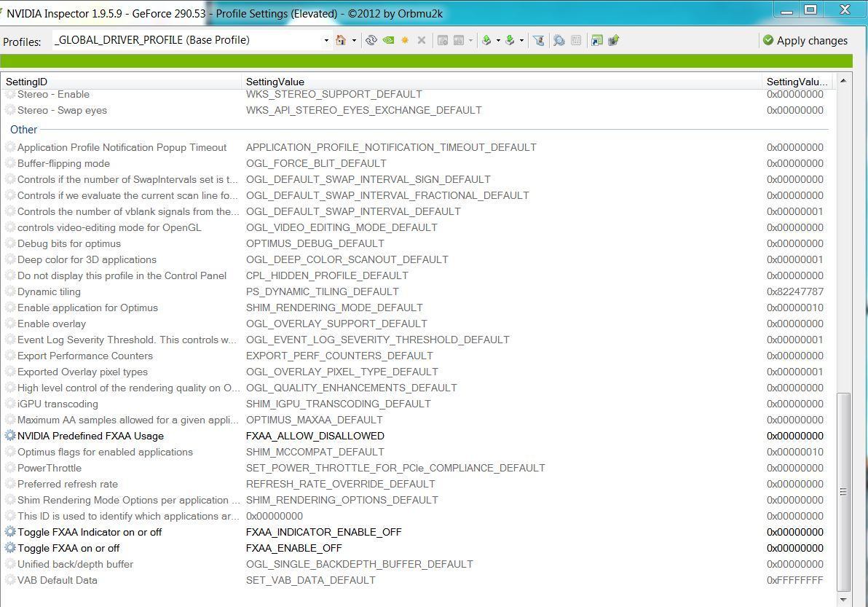Select the Stereo - Enable row

418,94
